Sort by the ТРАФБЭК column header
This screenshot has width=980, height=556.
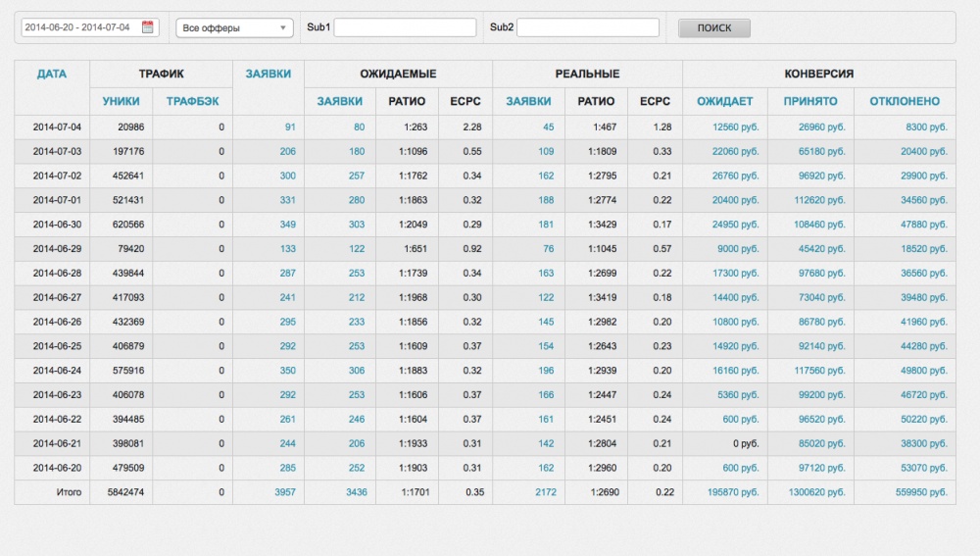click(x=192, y=101)
